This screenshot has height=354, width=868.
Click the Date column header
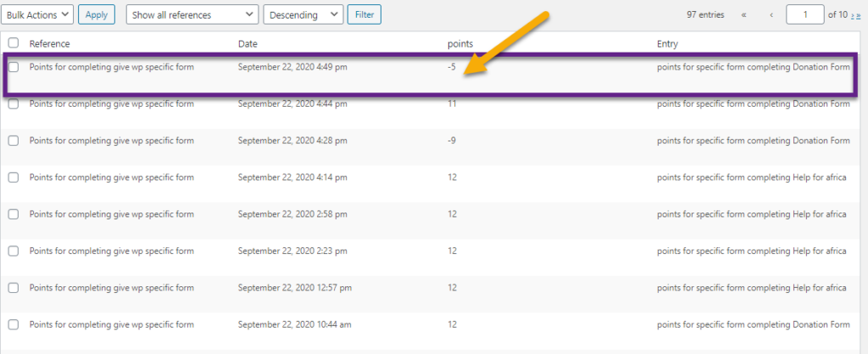tap(248, 43)
